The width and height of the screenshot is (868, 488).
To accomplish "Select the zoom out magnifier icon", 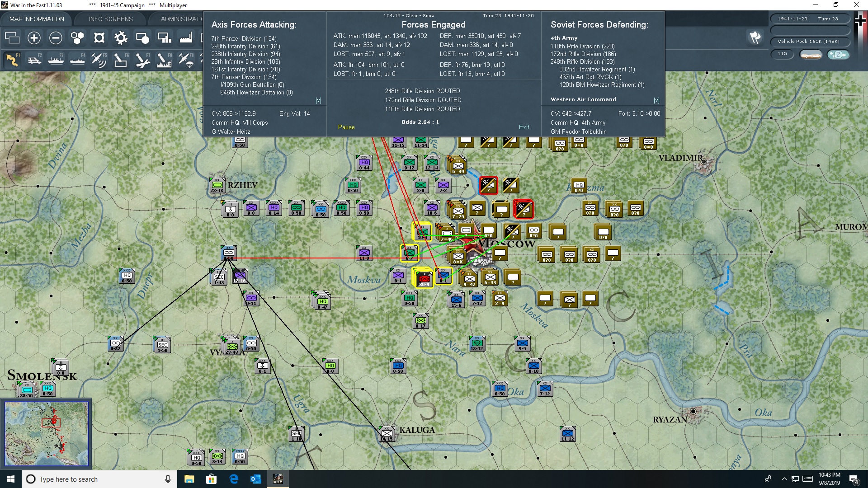I will pyautogui.click(x=56, y=38).
